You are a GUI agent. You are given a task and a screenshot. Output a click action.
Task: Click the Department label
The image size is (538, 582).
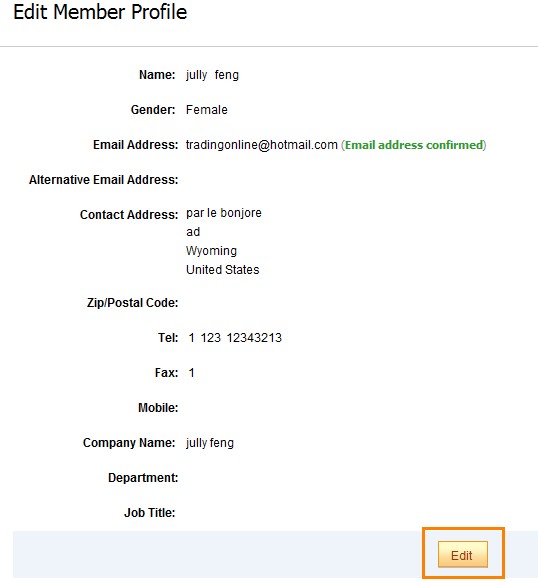coord(143,478)
